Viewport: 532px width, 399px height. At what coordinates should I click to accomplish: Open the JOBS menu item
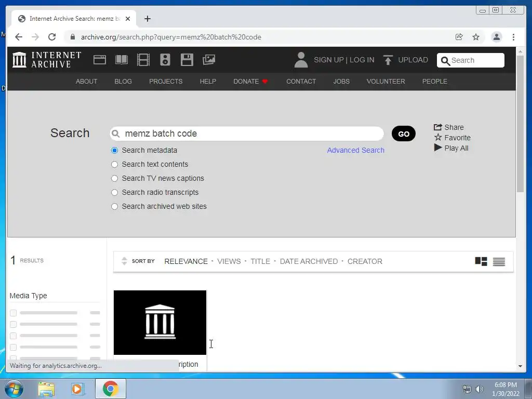tap(341, 82)
